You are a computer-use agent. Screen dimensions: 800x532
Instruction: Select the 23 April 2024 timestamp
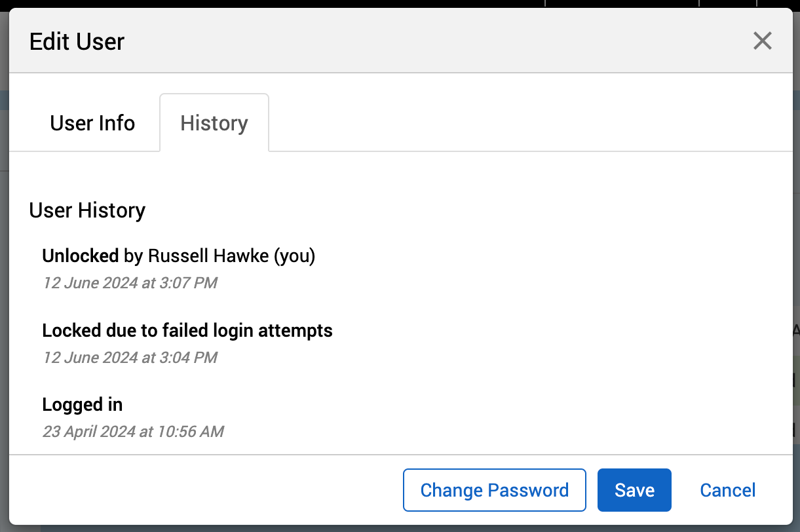[133, 432]
